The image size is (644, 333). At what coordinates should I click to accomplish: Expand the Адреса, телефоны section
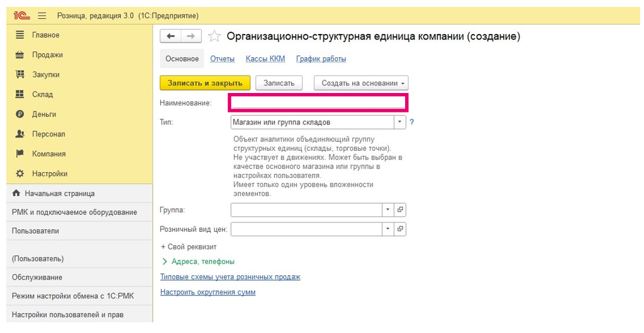[x=198, y=261]
